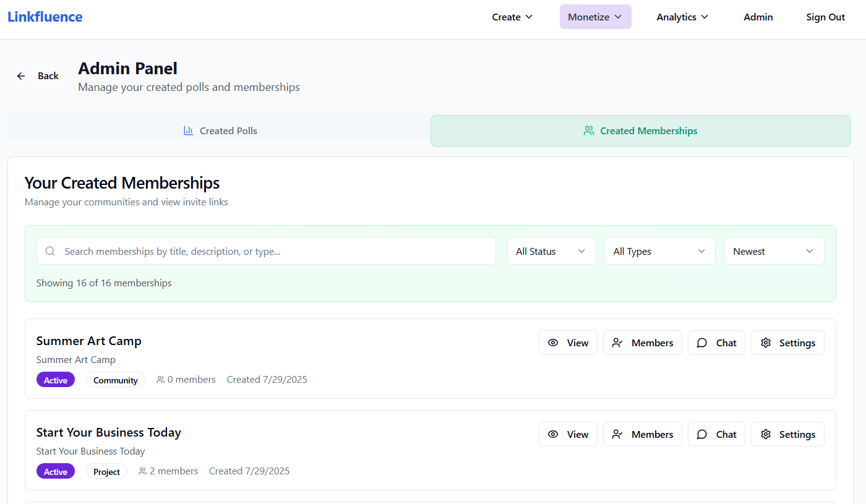
Task: Click the Created 7/29/2025 date on Start Your Business Today
Action: (249, 471)
